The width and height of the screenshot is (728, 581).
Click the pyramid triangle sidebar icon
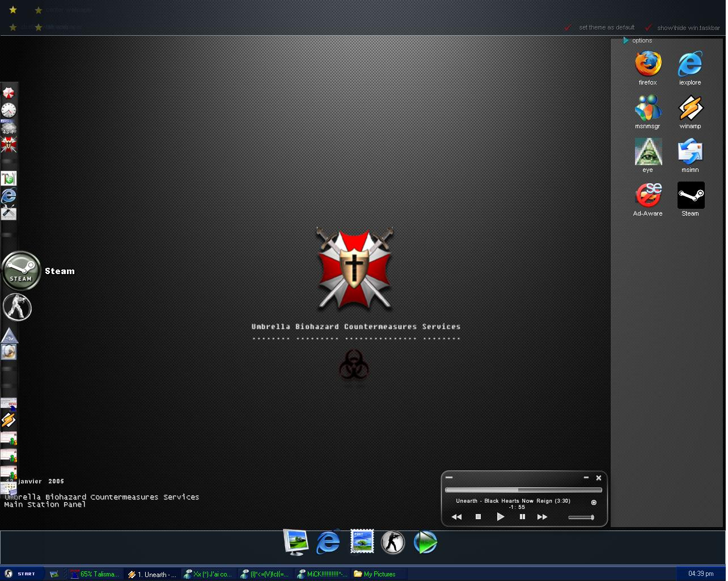(x=9, y=335)
